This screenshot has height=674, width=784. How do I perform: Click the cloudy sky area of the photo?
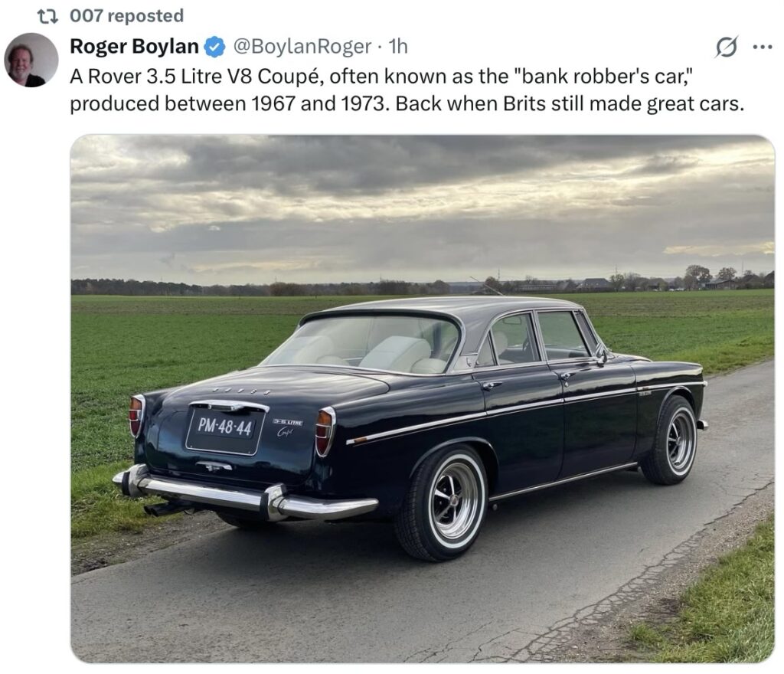coord(421,199)
